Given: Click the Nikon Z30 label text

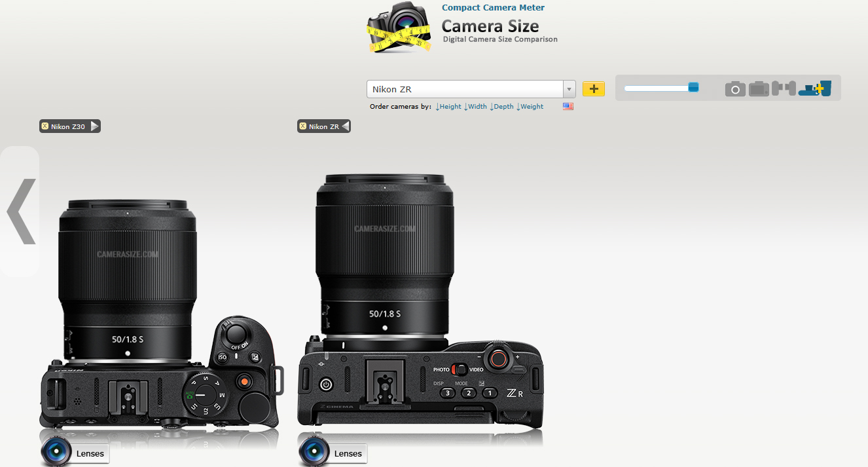Looking at the screenshot, I should tap(68, 126).
